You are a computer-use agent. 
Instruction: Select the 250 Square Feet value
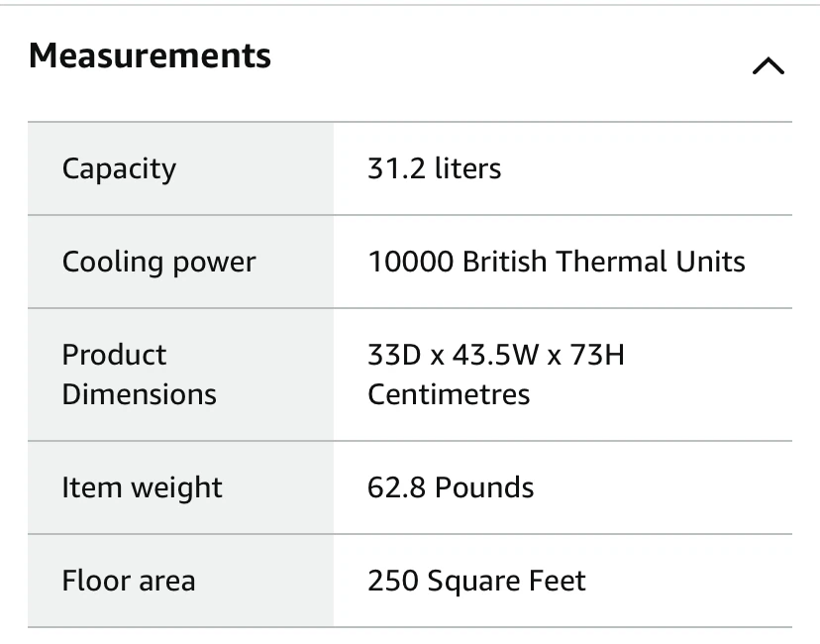tap(476, 581)
